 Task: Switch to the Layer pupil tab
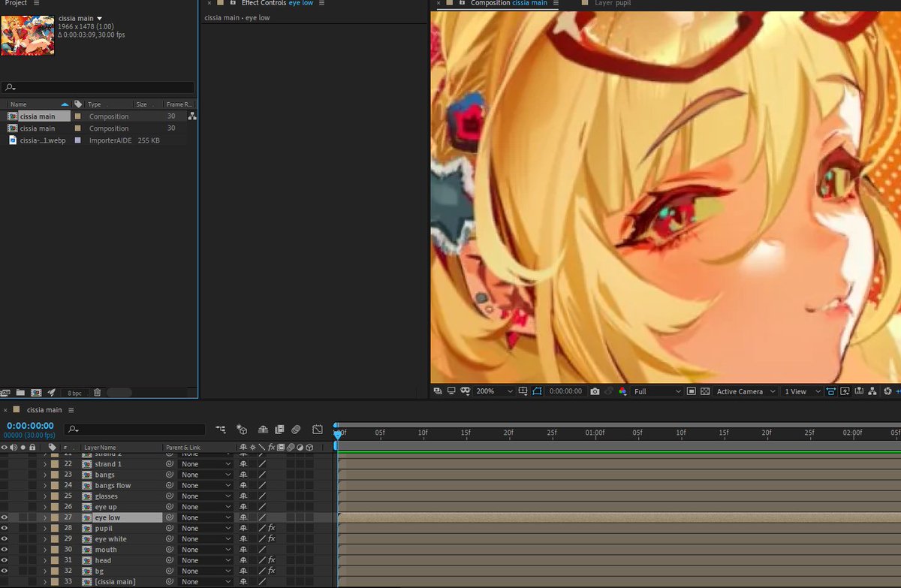pos(613,3)
